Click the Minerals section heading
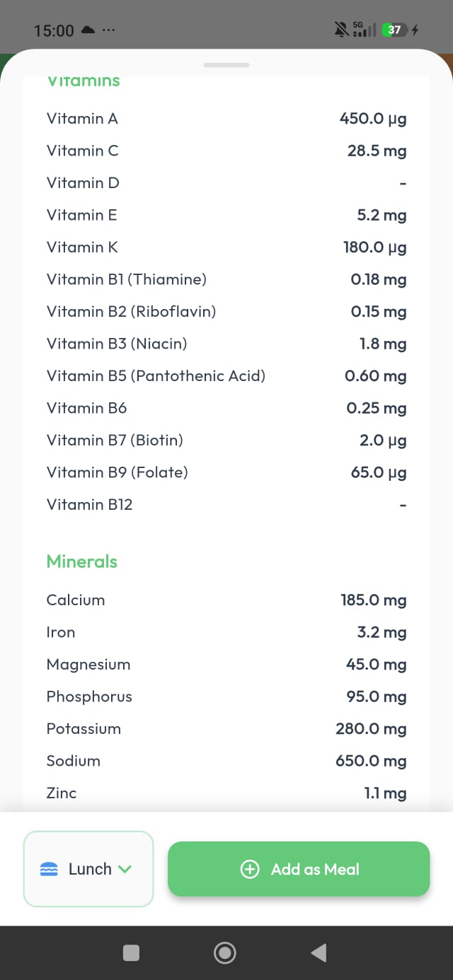The image size is (453, 980). tap(81, 561)
